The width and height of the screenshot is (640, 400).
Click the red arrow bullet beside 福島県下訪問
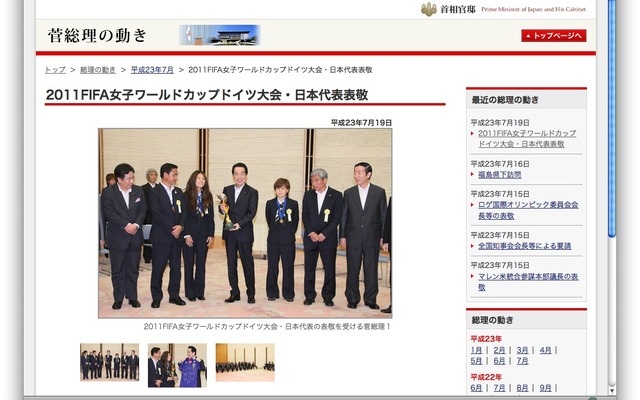[x=472, y=175]
